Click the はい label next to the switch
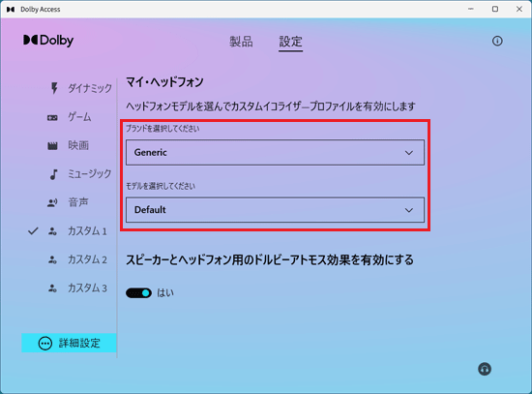Screen dimensions: 532x394 (x=165, y=293)
